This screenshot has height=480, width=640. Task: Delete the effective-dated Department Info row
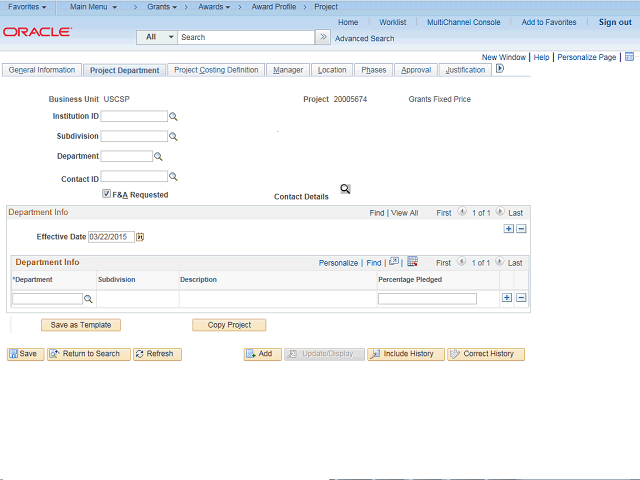click(x=521, y=229)
